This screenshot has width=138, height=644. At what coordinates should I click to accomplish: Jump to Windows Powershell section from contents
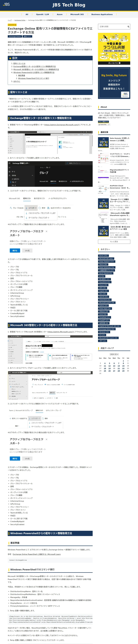pyautogui.click(x=34, y=72)
